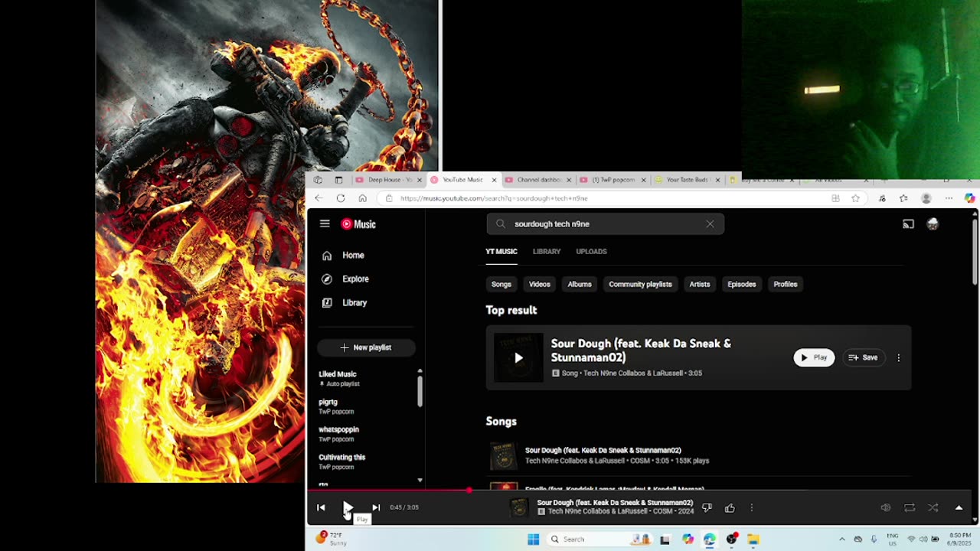This screenshot has height=551, width=980.
Task: Click the browser address bar URL
Action: [x=494, y=198]
